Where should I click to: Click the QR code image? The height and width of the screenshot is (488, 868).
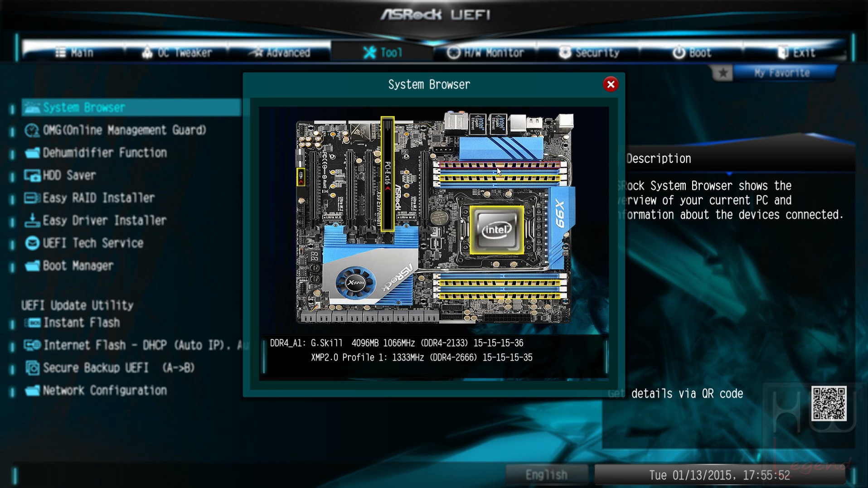point(829,403)
